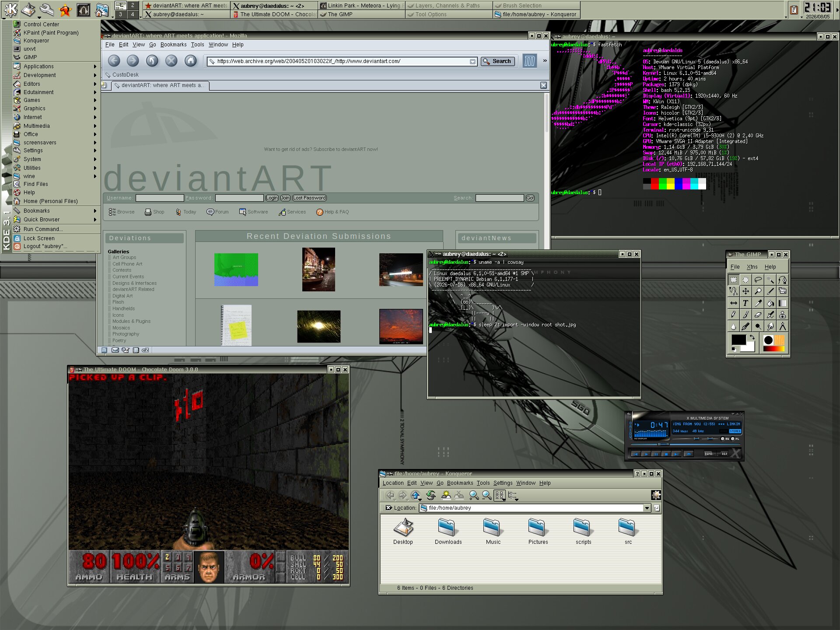Open the scripts folder in Konqueror
840x630 pixels.
pyautogui.click(x=583, y=531)
